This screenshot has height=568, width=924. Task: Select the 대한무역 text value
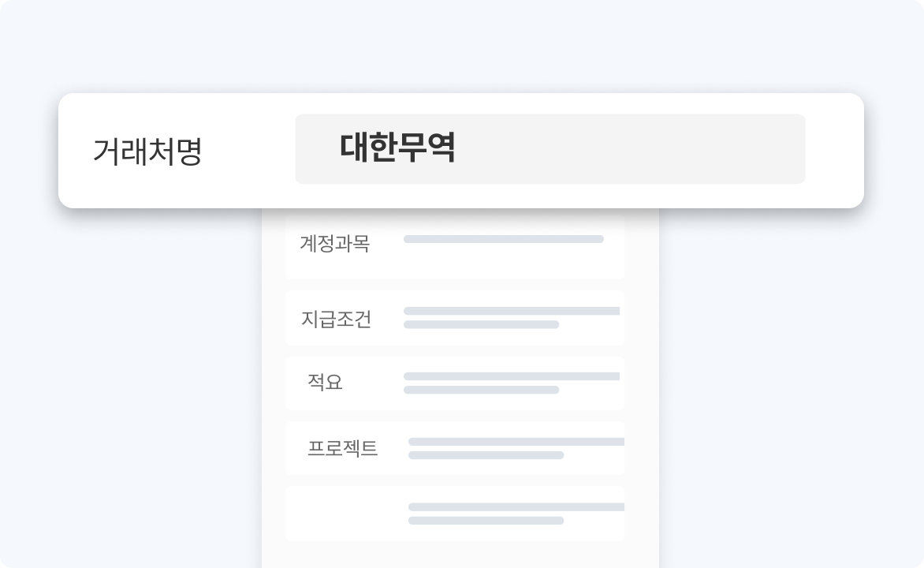[397, 148]
